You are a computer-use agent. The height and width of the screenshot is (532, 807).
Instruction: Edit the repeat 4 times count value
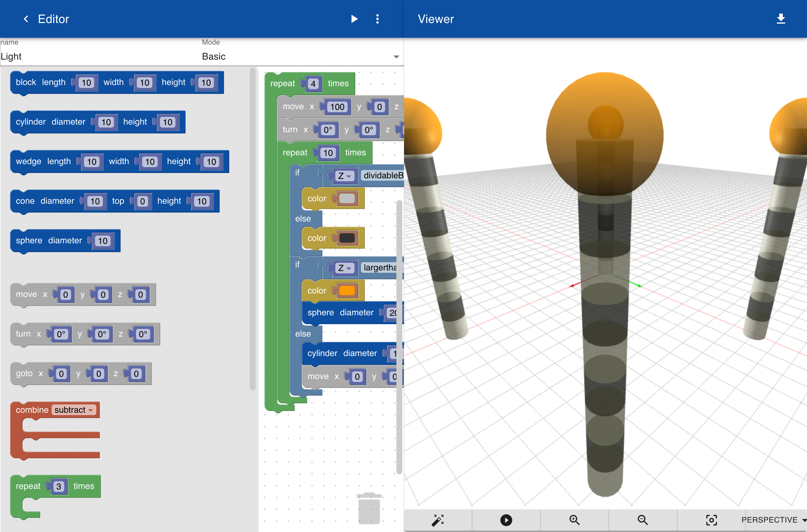click(313, 84)
